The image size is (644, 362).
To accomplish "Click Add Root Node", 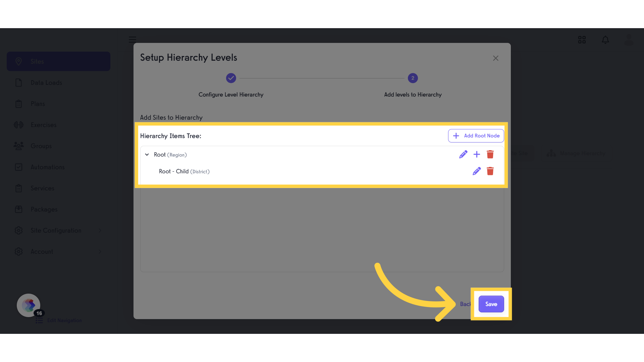I will [x=476, y=136].
